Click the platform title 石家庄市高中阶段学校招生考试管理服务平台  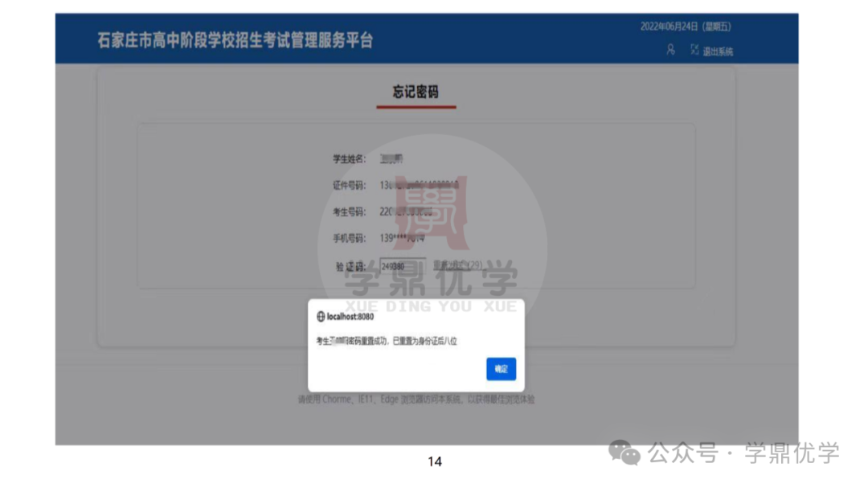click(235, 40)
